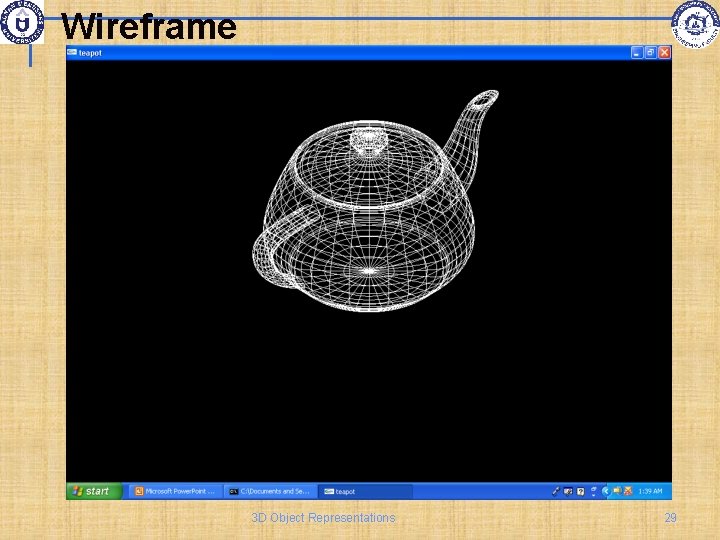Screen dimensions: 720x540
Task: Minimize the teapot window
Action: 636,53
